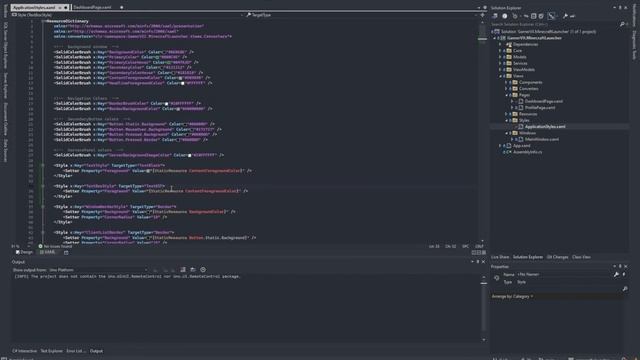Click the No issues found status indicator
This screenshot has height=360, width=640.
click(x=55, y=247)
